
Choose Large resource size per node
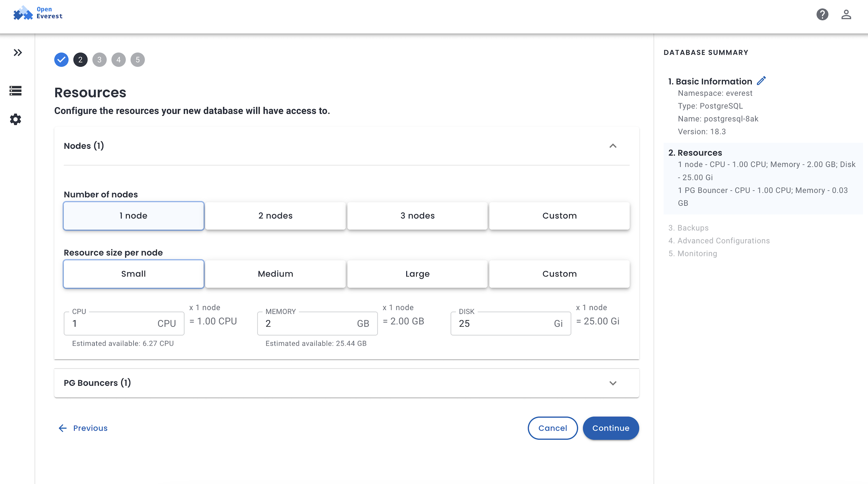(417, 274)
